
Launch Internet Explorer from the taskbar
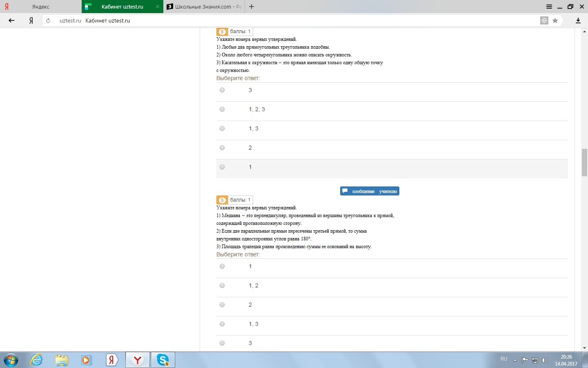tap(37, 360)
